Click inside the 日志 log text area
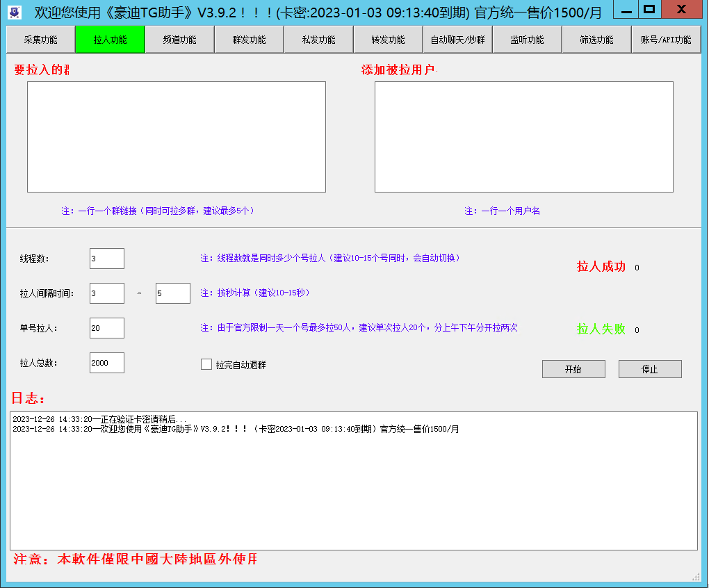 tap(354, 481)
